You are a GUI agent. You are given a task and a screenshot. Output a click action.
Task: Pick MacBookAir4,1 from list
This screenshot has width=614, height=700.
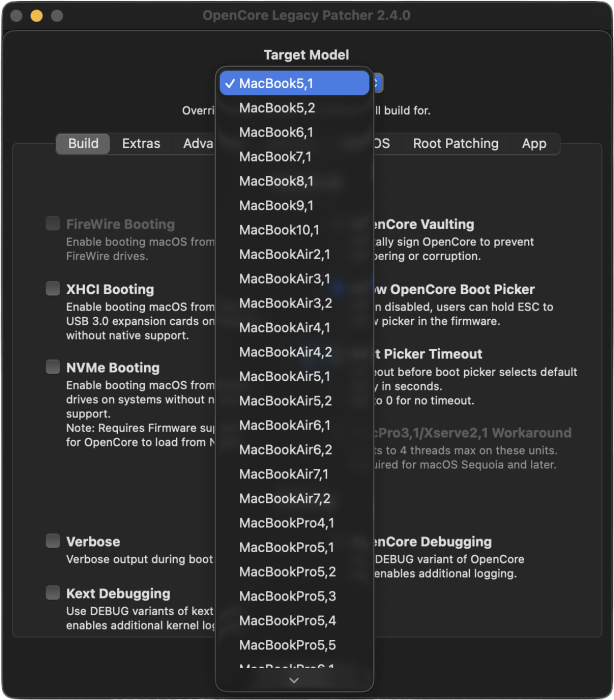(x=294, y=328)
